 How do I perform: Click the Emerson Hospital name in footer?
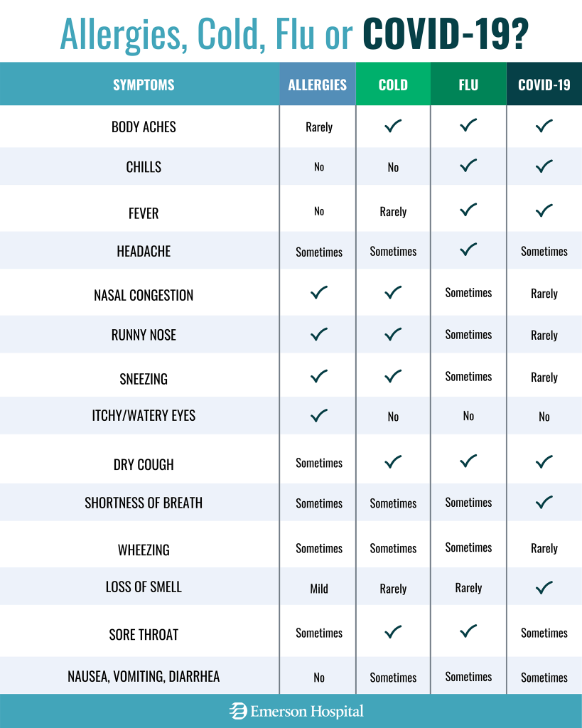[306, 711]
